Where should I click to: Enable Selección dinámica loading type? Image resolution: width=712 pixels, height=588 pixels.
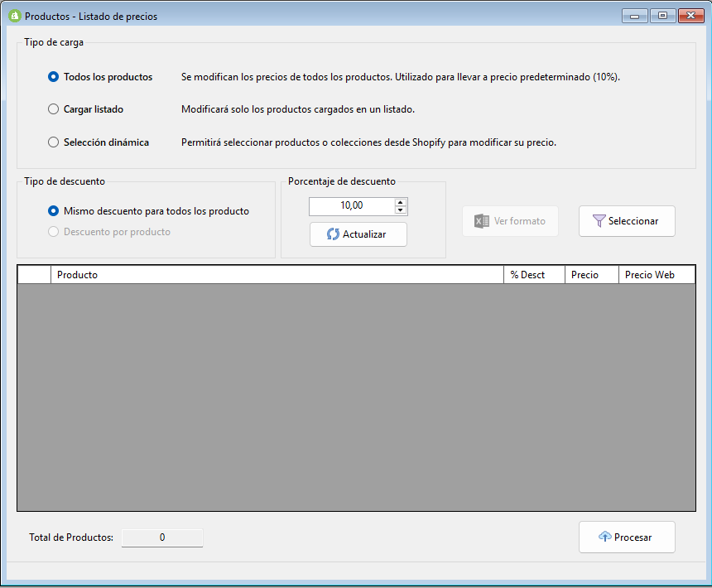coord(54,142)
